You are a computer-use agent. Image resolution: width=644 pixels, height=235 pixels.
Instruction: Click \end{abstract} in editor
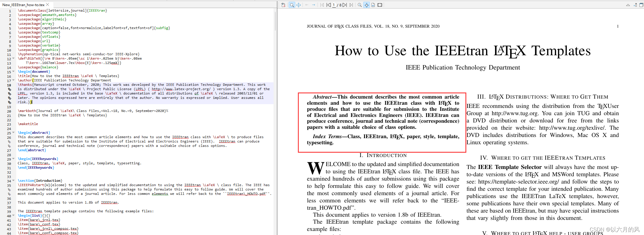click(32, 150)
